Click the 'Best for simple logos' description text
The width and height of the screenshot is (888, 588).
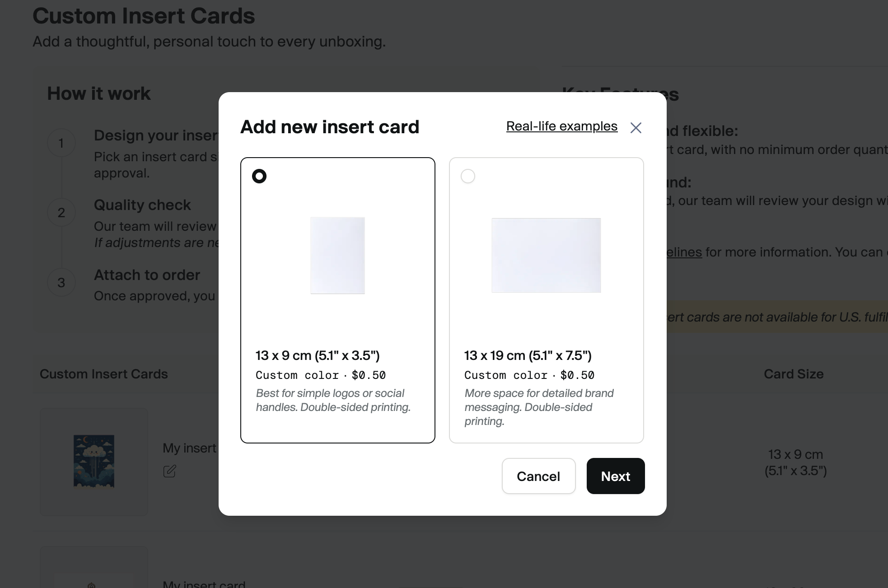(x=333, y=400)
